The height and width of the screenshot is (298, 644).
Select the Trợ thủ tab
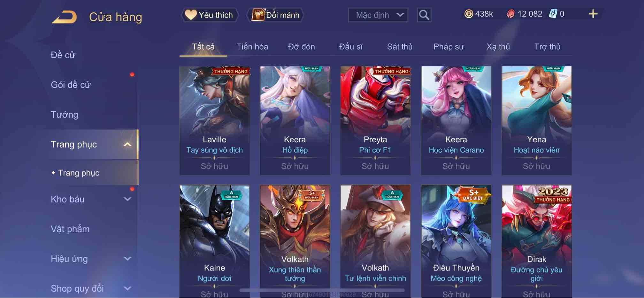pyautogui.click(x=547, y=47)
